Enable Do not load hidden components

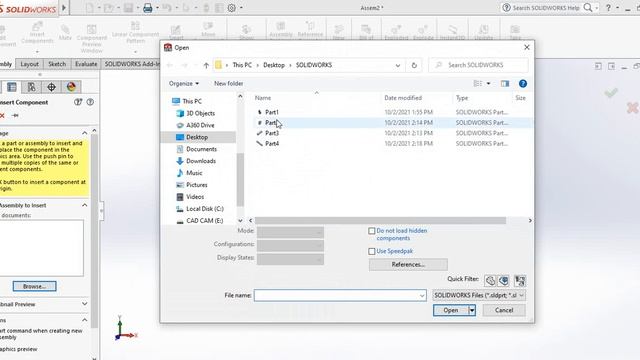click(371, 231)
